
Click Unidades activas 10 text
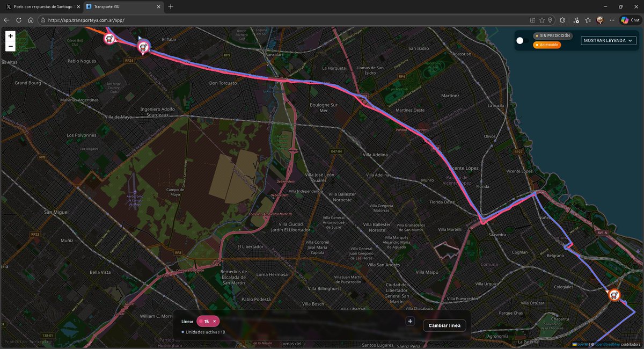coord(203,332)
